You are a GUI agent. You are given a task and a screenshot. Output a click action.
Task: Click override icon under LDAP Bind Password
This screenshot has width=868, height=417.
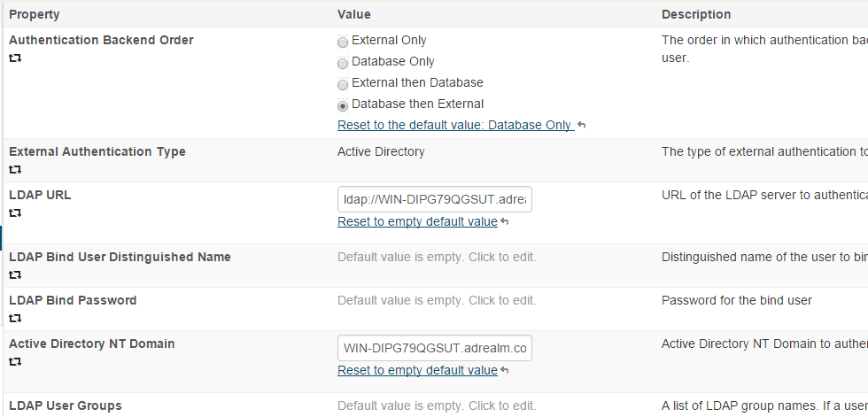pyautogui.click(x=15, y=319)
